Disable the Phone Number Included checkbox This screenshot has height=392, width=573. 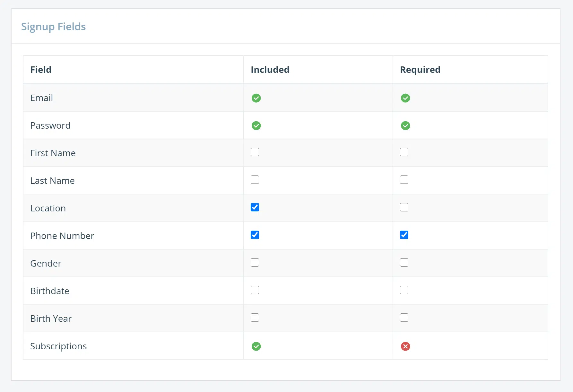(255, 235)
